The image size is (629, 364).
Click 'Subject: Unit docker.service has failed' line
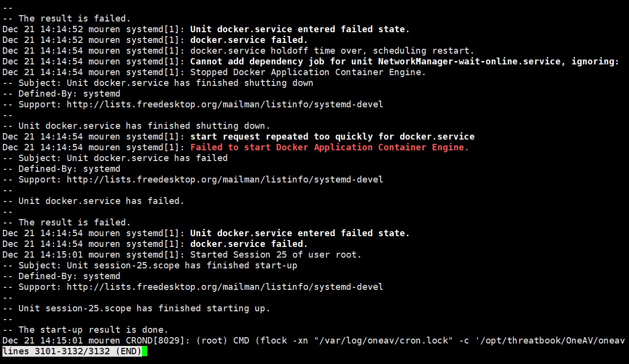[115, 158]
